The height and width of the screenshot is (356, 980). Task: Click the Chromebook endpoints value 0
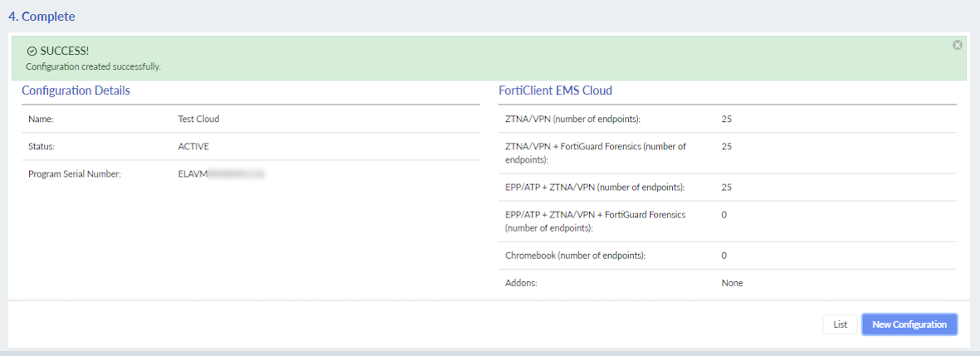click(724, 256)
